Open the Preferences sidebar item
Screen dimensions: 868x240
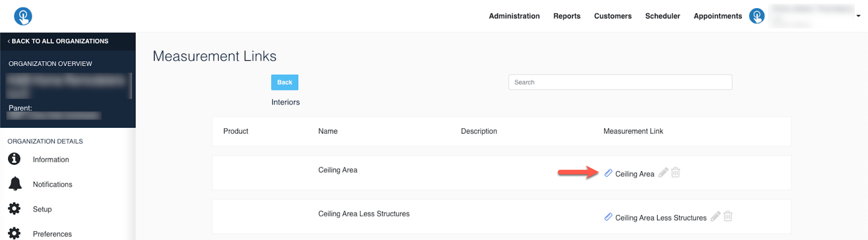click(x=52, y=234)
